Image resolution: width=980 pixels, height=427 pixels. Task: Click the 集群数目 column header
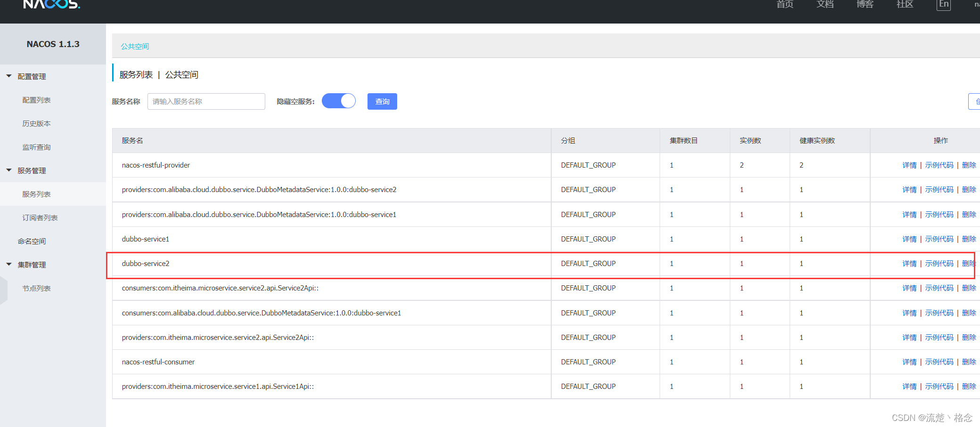[x=684, y=141]
